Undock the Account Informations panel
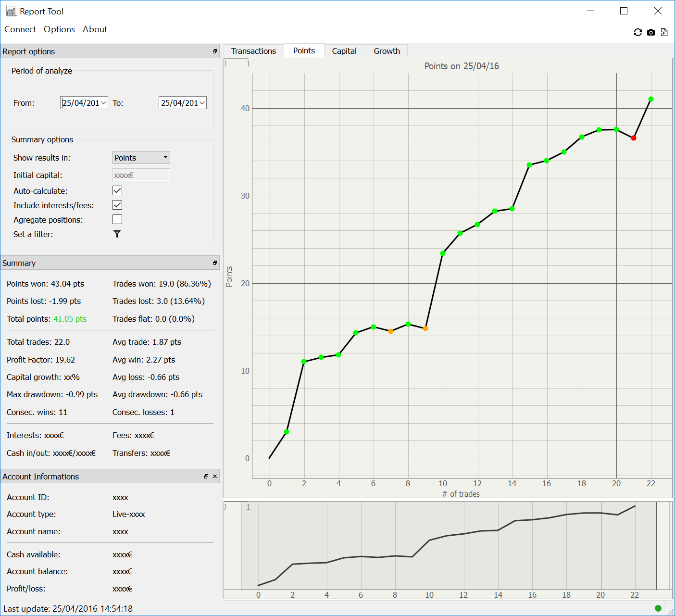This screenshot has width=675, height=616. (x=206, y=477)
